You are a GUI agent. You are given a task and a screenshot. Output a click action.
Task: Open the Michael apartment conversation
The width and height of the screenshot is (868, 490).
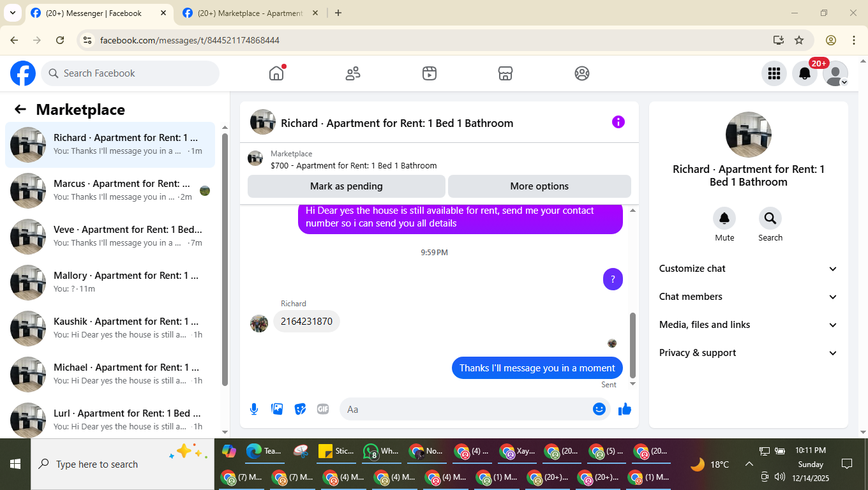[x=110, y=374]
